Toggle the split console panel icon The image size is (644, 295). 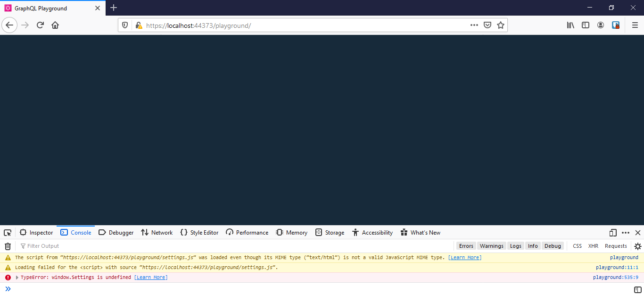point(637,288)
